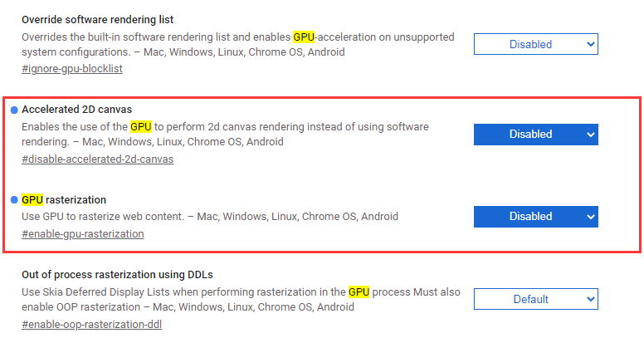Viewport: 644px width, 338px height.
Task: Click the Accelerated 2D canvas description text
Action: click(x=225, y=134)
